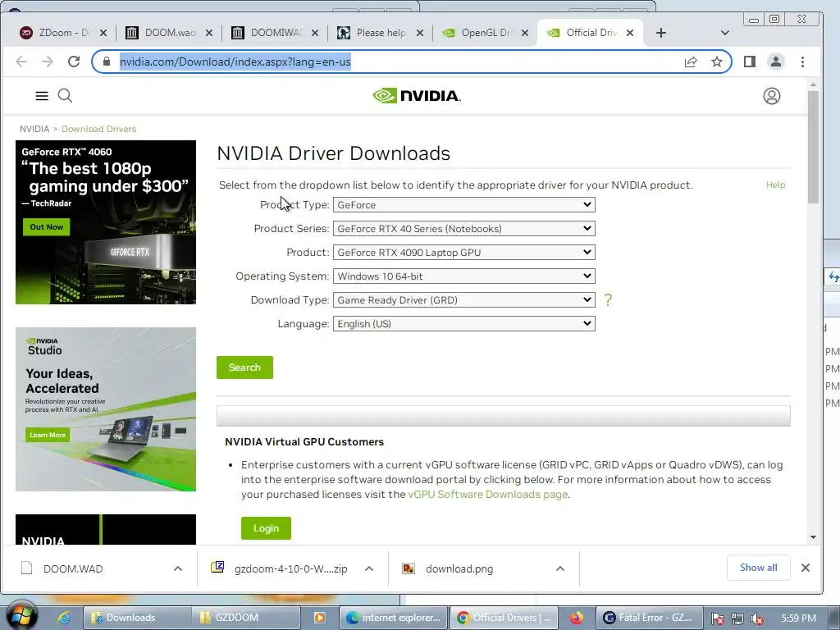Open Product dropdown showing RTX 4090
This screenshot has width=840, height=630.
(x=464, y=253)
